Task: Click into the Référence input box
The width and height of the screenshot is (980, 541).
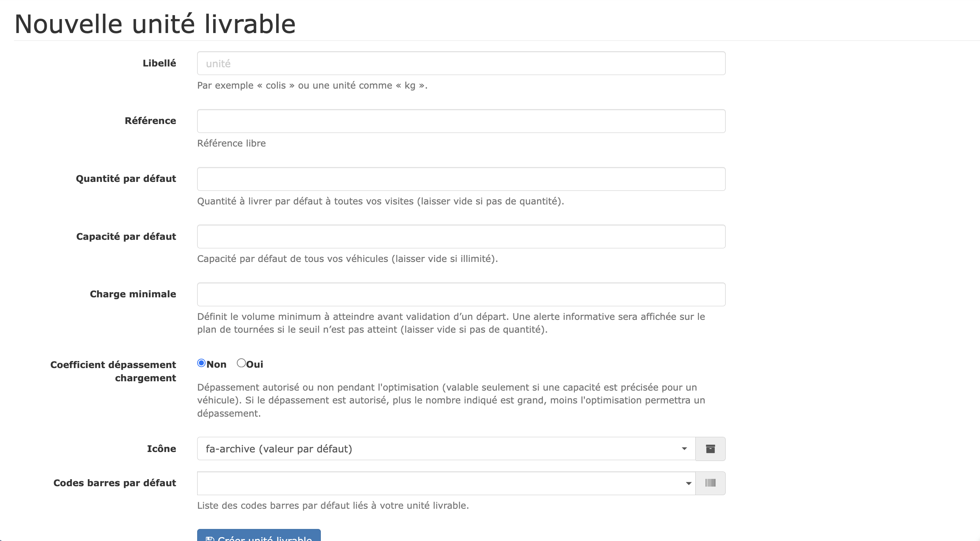Action: coord(461,121)
